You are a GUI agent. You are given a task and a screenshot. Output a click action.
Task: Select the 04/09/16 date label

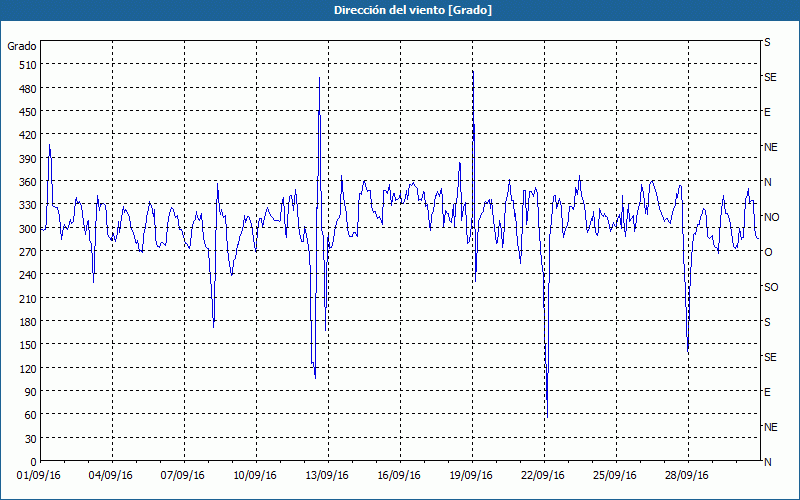(111, 476)
